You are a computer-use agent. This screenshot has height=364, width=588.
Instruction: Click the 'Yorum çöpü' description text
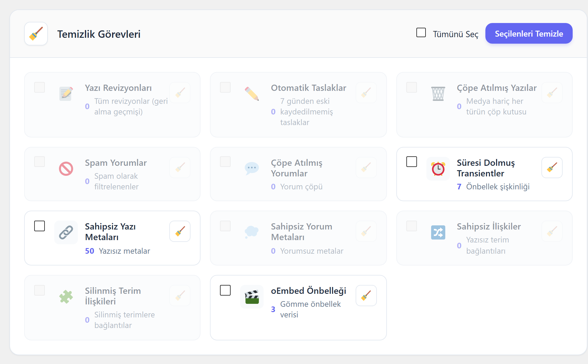click(301, 187)
